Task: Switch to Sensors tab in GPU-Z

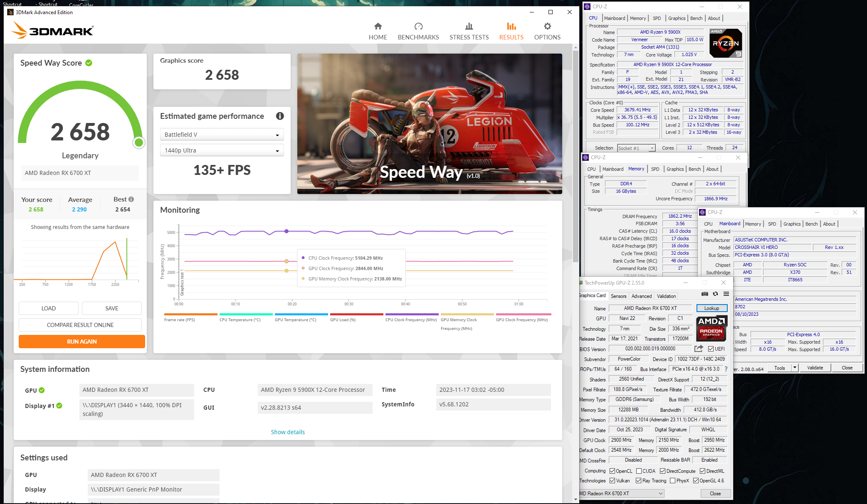Action: click(x=618, y=296)
